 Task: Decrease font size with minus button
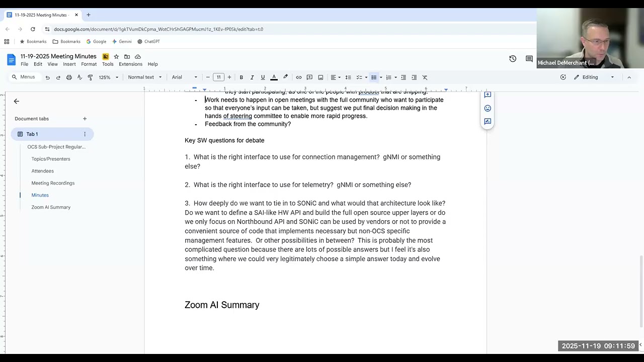208,77
